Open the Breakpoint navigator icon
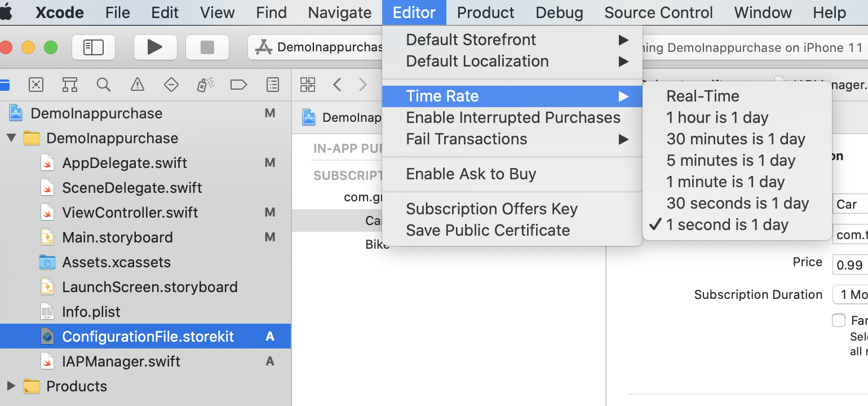 pos(239,85)
